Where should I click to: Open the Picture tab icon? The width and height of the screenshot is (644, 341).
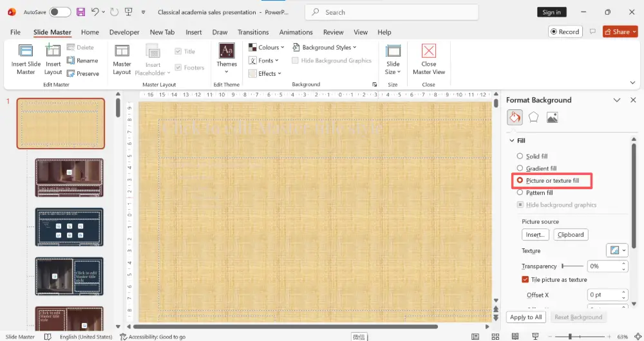pyautogui.click(x=553, y=118)
